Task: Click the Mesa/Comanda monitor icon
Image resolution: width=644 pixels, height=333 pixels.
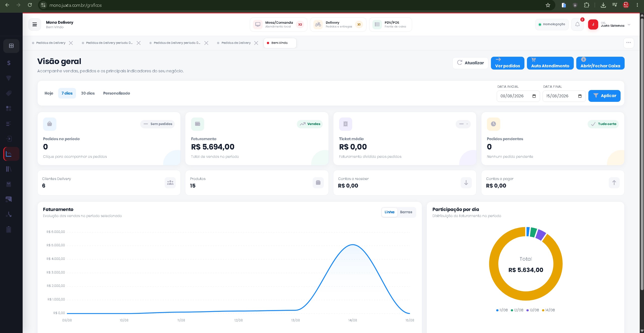Action: [258, 24]
